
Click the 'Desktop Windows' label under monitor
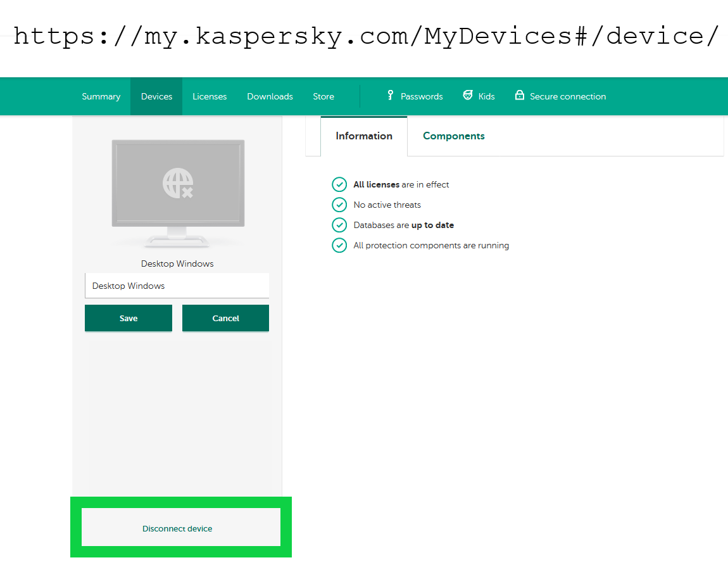tap(177, 264)
